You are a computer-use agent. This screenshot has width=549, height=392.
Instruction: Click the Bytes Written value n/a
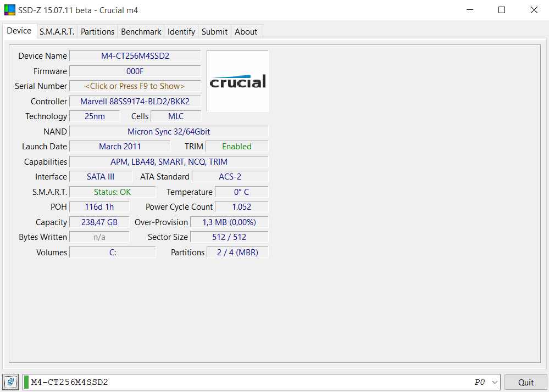[x=99, y=237]
